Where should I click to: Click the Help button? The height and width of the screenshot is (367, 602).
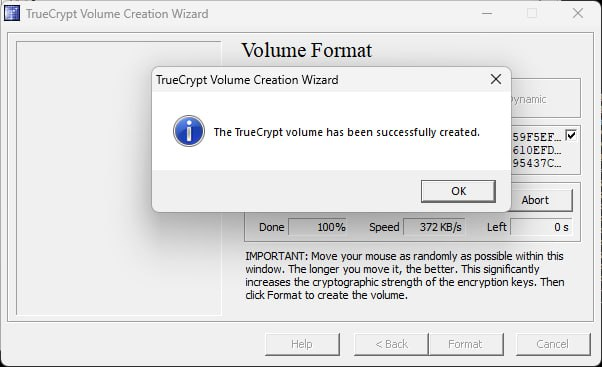coord(302,344)
